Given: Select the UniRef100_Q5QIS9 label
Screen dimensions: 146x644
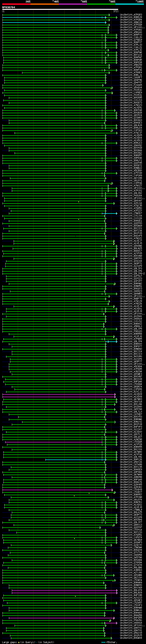Looking at the screenshot, I should click(x=131, y=633).
